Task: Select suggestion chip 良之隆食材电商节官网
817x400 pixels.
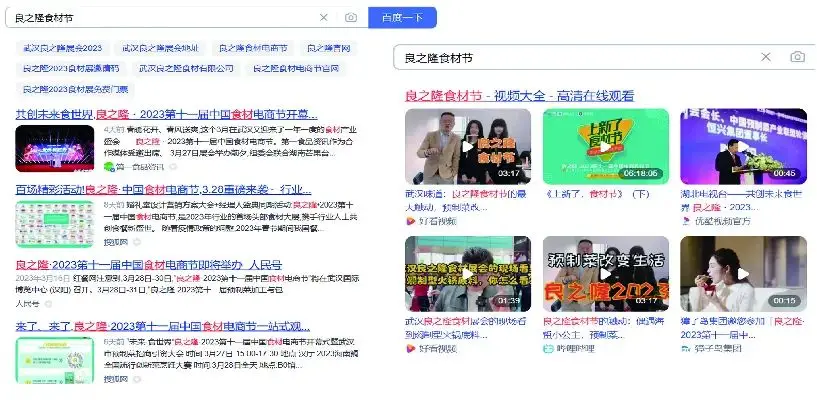Action: pyautogui.click(x=296, y=68)
